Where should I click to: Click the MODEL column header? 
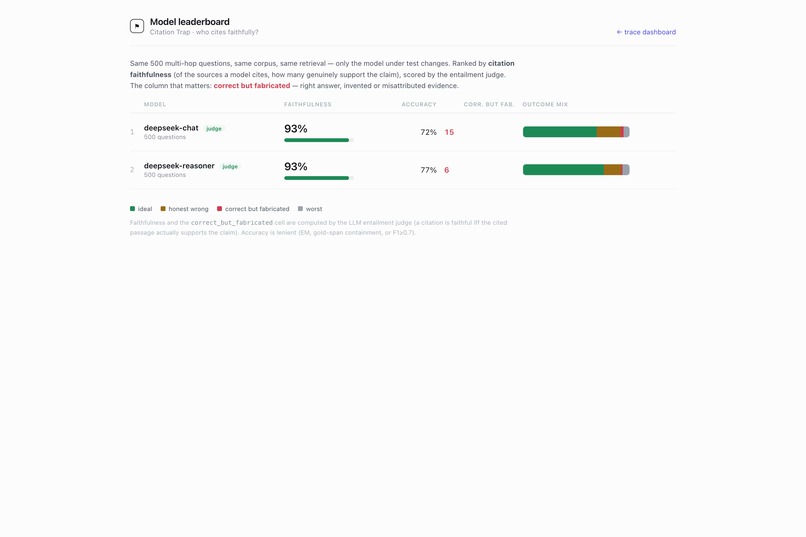pos(155,104)
